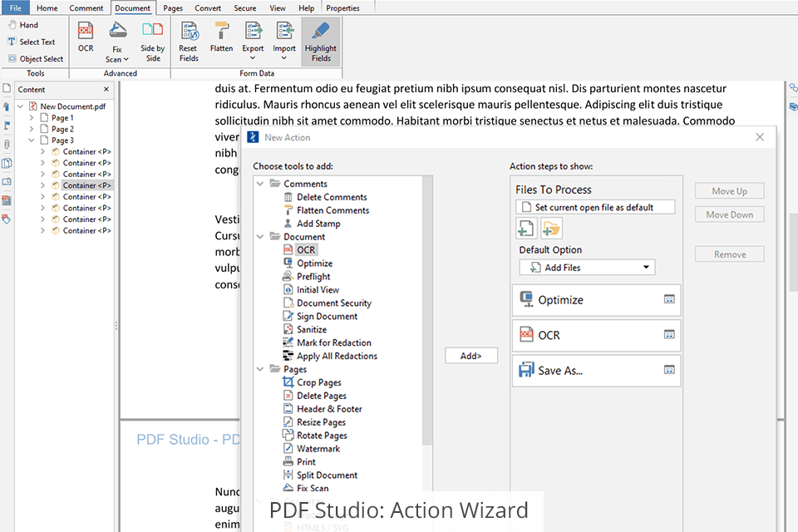798x532 pixels.
Task: Select Add Stamp tool
Action: (x=312, y=224)
